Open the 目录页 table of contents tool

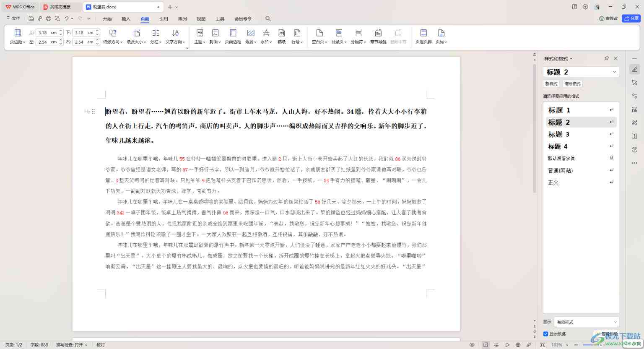click(339, 36)
